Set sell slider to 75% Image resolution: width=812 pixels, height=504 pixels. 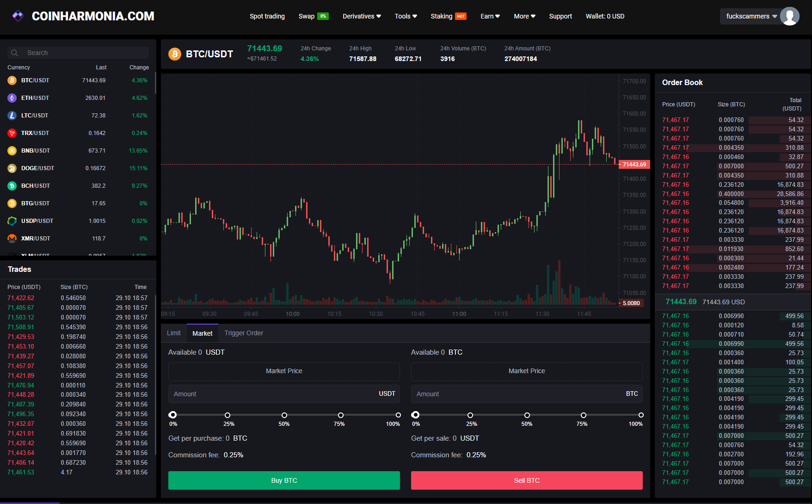pyautogui.click(x=584, y=415)
